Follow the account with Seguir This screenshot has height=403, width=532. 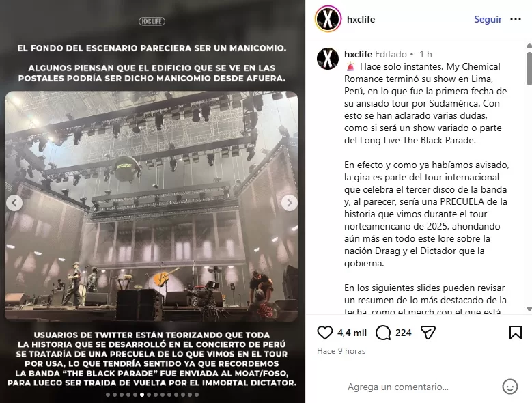[x=488, y=19]
